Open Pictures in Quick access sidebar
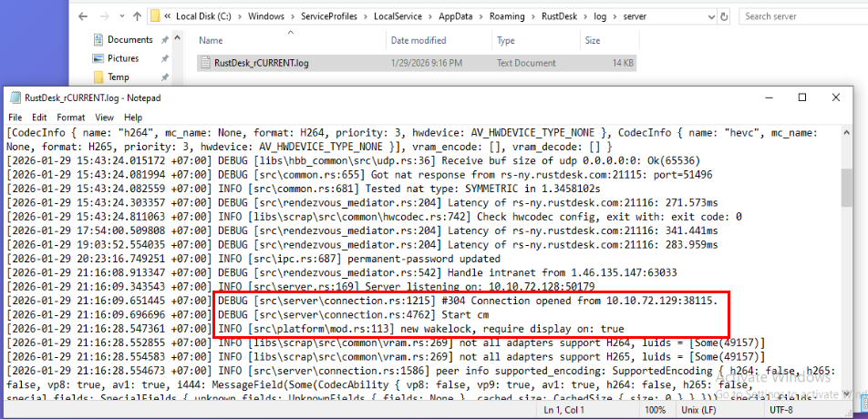The image size is (868, 419). pos(123,58)
